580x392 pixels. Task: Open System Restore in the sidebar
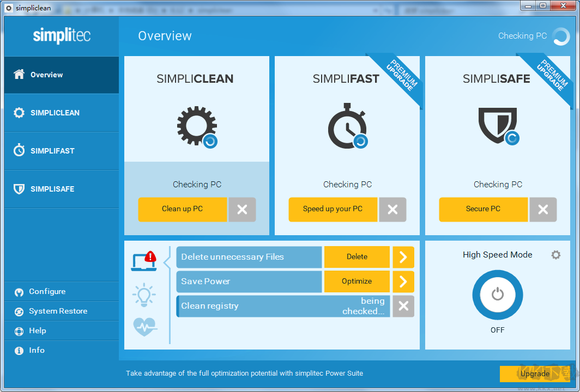click(58, 311)
